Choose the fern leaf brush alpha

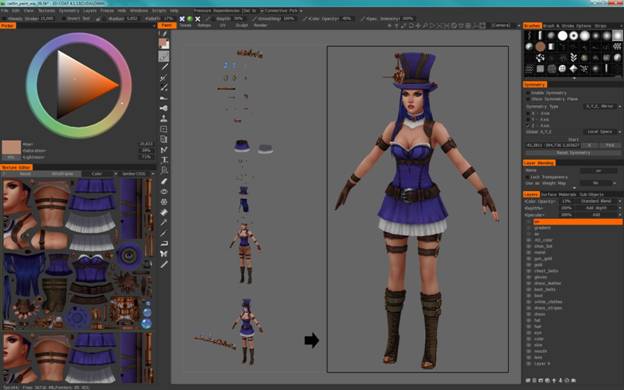pos(573,58)
